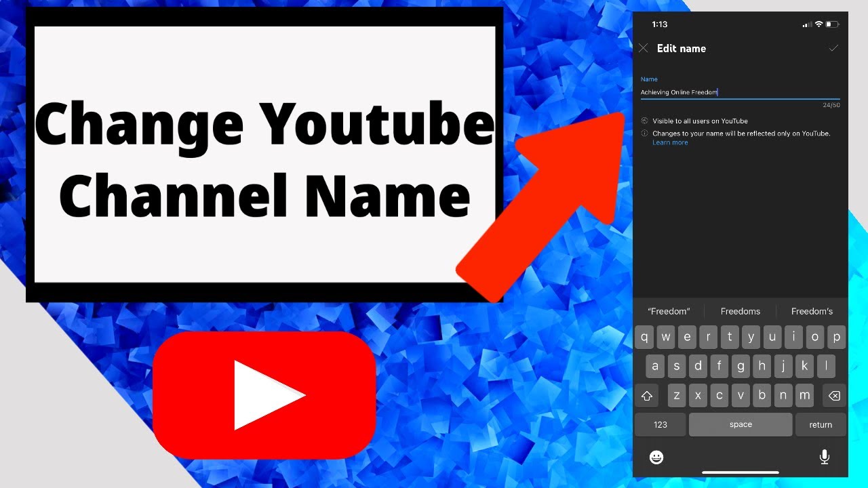Viewport: 868px width, 488px height.
Task: Tap the w key on keyboard
Action: click(x=666, y=337)
